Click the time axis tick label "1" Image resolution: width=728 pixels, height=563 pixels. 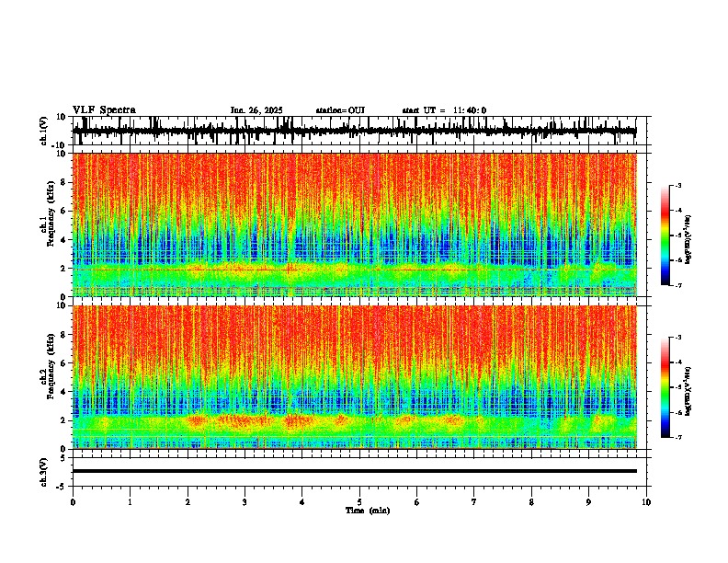(130, 502)
